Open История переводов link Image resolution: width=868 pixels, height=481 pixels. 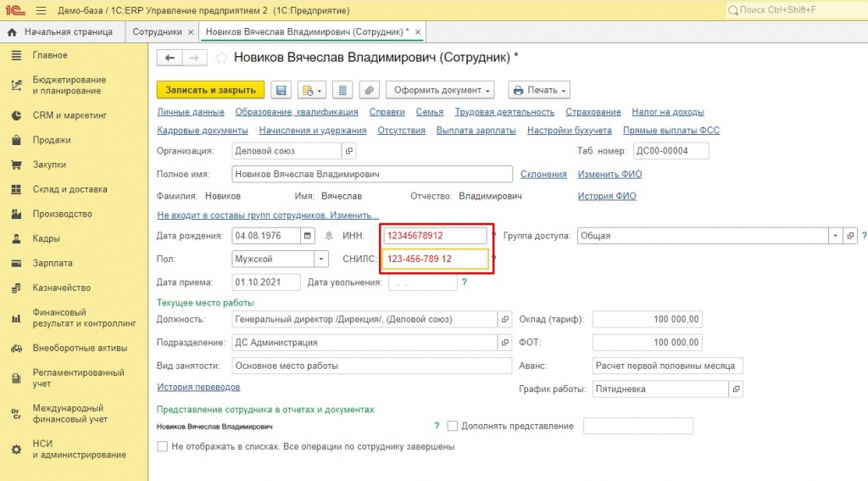(x=198, y=387)
